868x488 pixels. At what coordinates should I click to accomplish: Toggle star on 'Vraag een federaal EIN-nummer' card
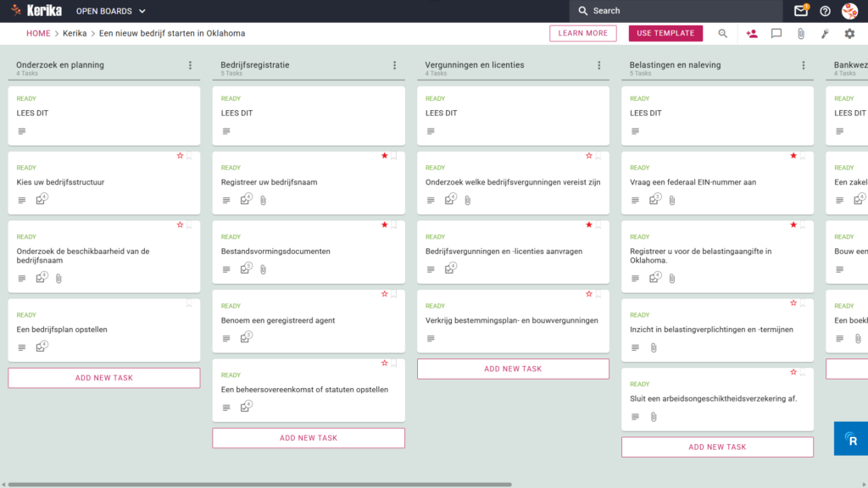793,156
